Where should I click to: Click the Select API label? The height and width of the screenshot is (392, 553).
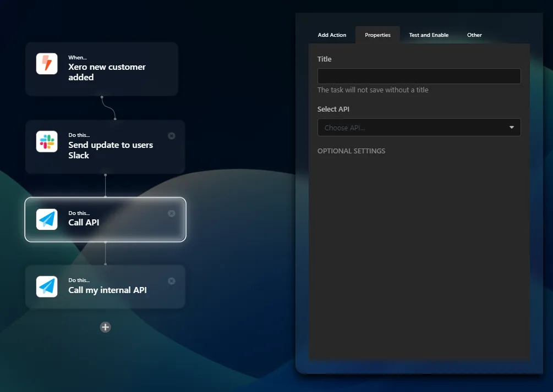click(x=333, y=109)
